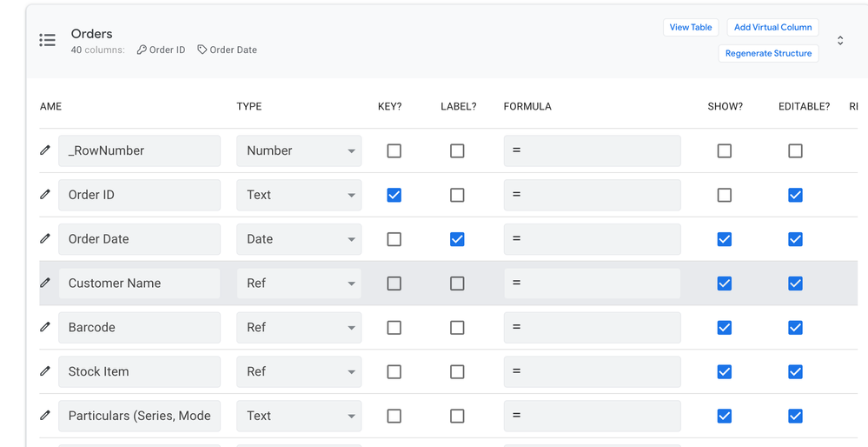Open the type dropdown for Order ID
Viewport: 868px width, 447px height.
[x=299, y=195]
